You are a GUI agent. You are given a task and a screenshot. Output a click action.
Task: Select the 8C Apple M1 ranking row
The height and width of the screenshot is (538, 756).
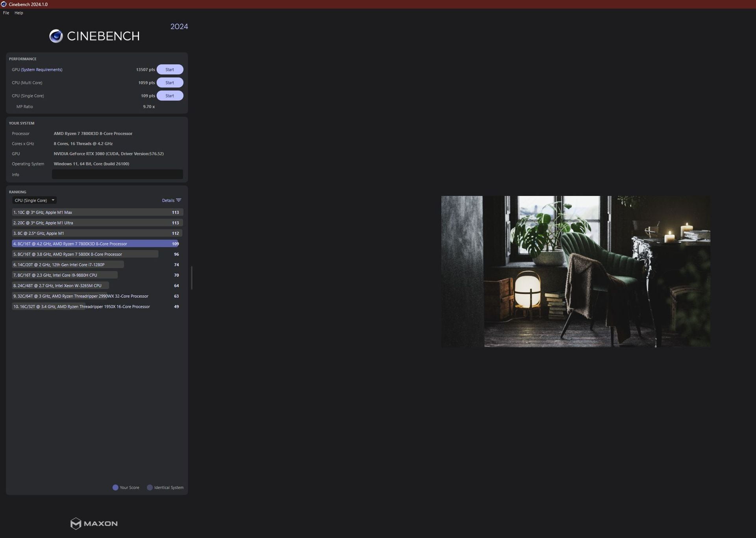pos(97,233)
